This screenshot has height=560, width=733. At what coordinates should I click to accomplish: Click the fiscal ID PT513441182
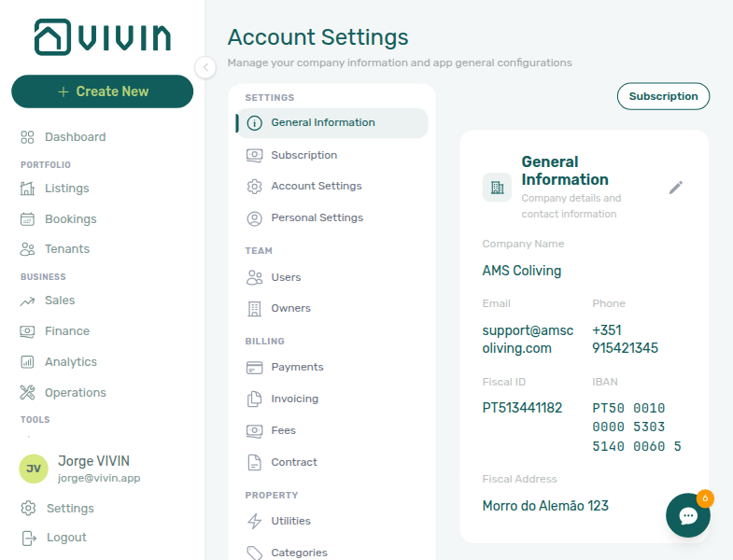pyautogui.click(x=522, y=408)
